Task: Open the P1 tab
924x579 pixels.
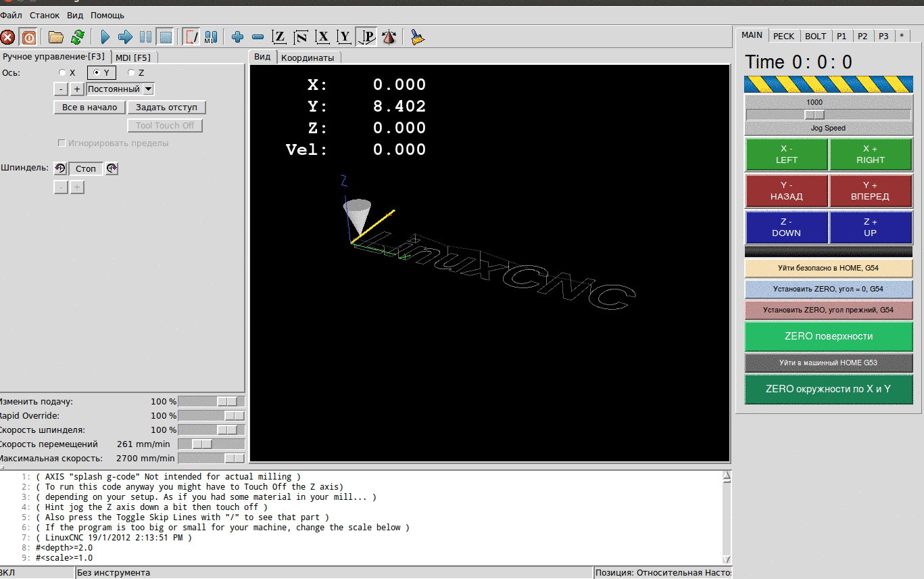Action: tap(842, 36)
